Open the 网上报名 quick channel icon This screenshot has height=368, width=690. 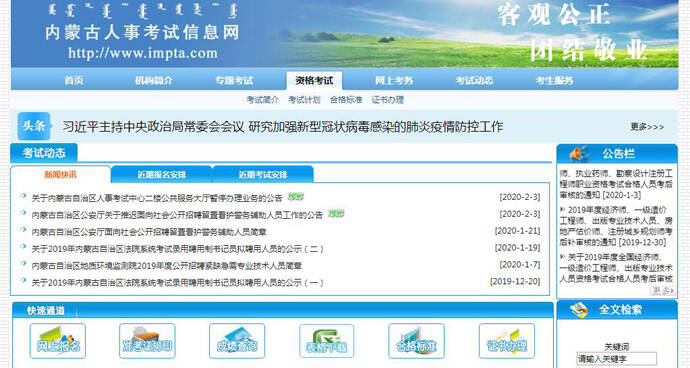pos(58,341)
